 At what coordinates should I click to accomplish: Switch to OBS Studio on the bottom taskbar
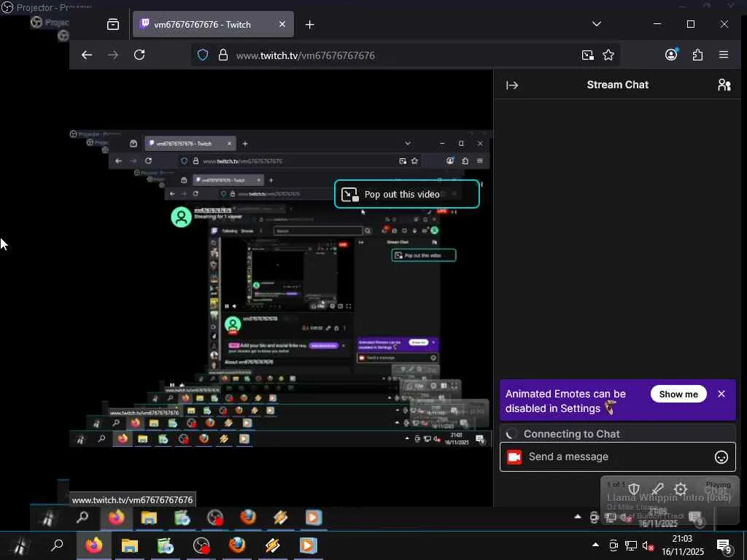[201, 545]
